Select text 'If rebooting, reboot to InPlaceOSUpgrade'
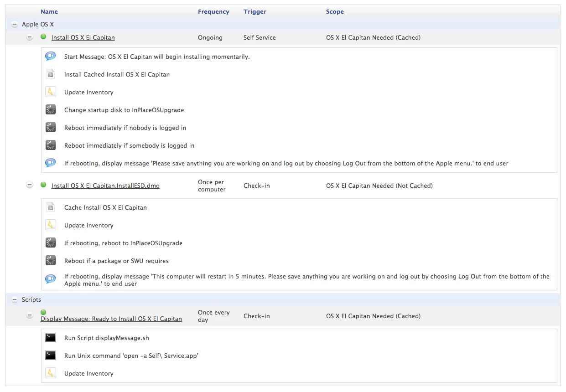The width and height of the screenshot is (566, 392). [x=123, y=243]
